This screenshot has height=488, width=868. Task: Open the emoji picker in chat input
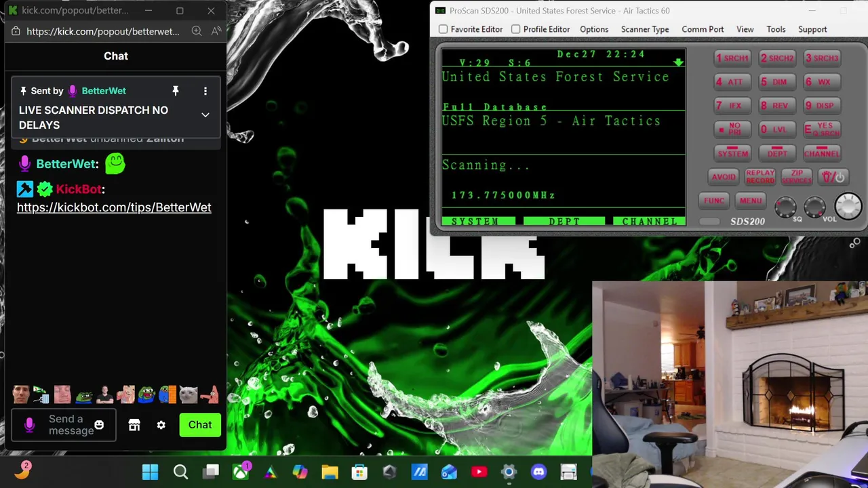coord(99,425)
